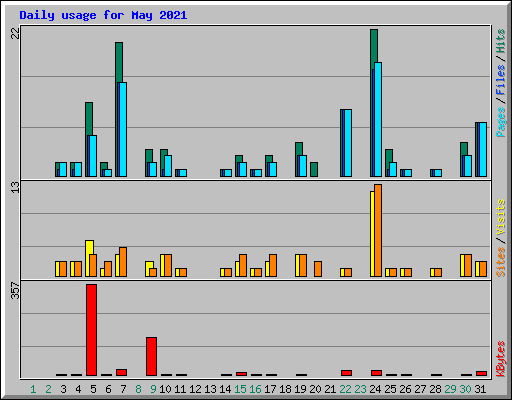Click the cyan Pages bar for day 22
This screenshot has height=400, width=512.
coord(348,143)
